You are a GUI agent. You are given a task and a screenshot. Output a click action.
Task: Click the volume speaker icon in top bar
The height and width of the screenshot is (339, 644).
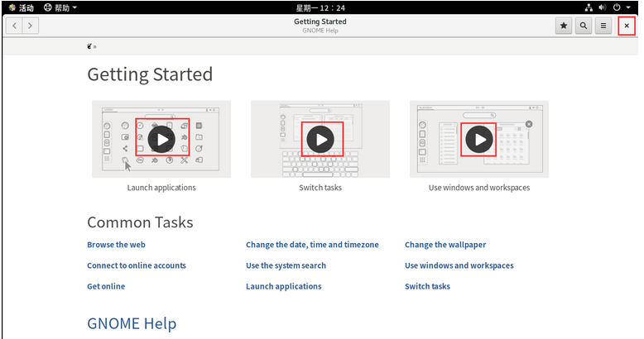[x=602, y=7]
